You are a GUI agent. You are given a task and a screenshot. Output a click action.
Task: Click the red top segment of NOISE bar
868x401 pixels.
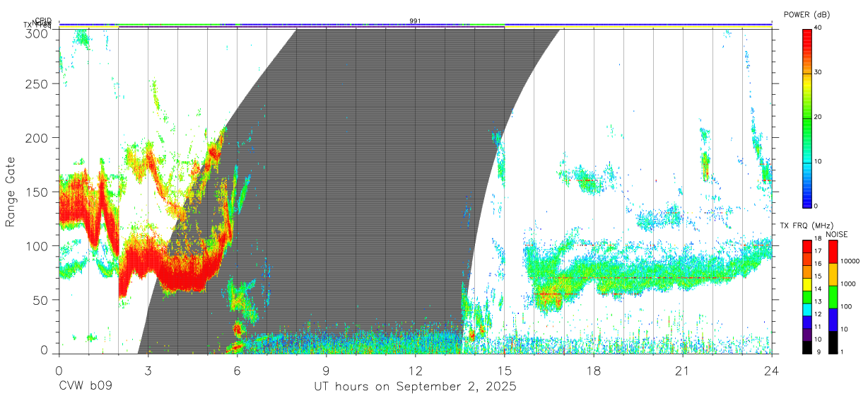coord(833,252)
